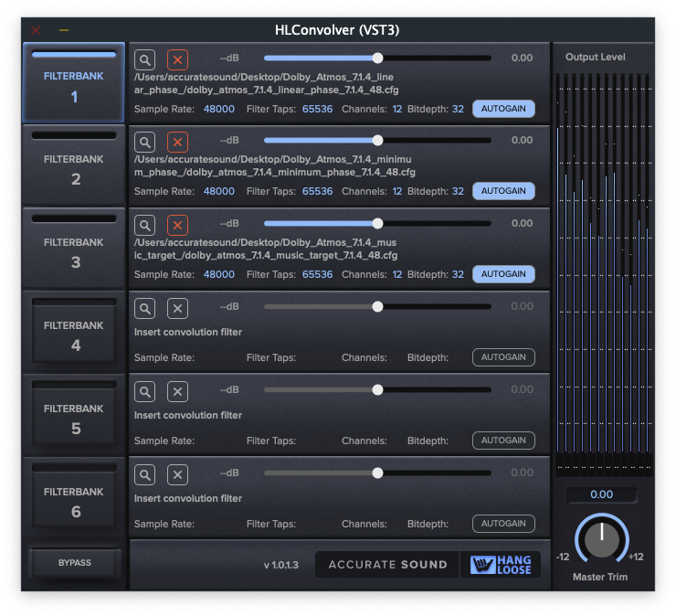
Task: Click Channels 12 in music_target row
Action: pyautogui.click(x=397, y=275)
